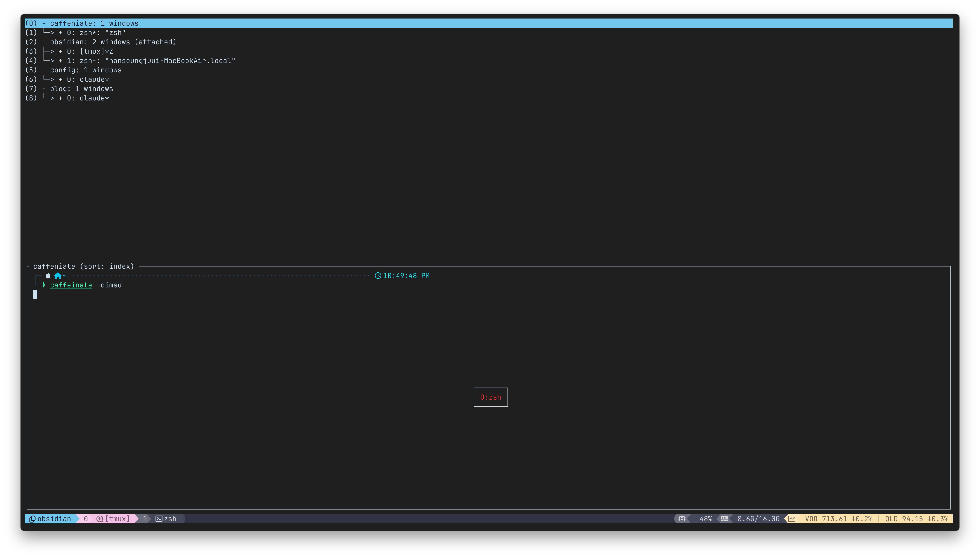Click the -dimsu argument text
This screenshot has width=980, height=558.
[109, 285]
